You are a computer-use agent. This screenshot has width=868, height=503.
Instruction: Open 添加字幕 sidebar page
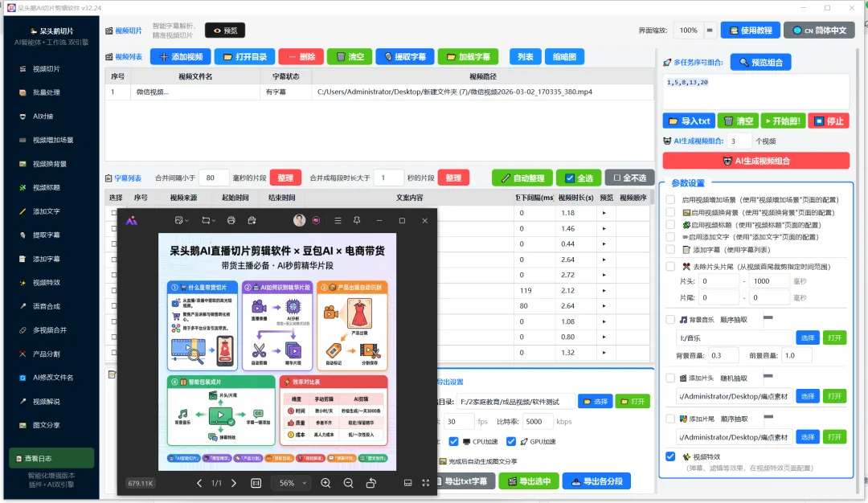pyautogui.click(x=46, y=259)
